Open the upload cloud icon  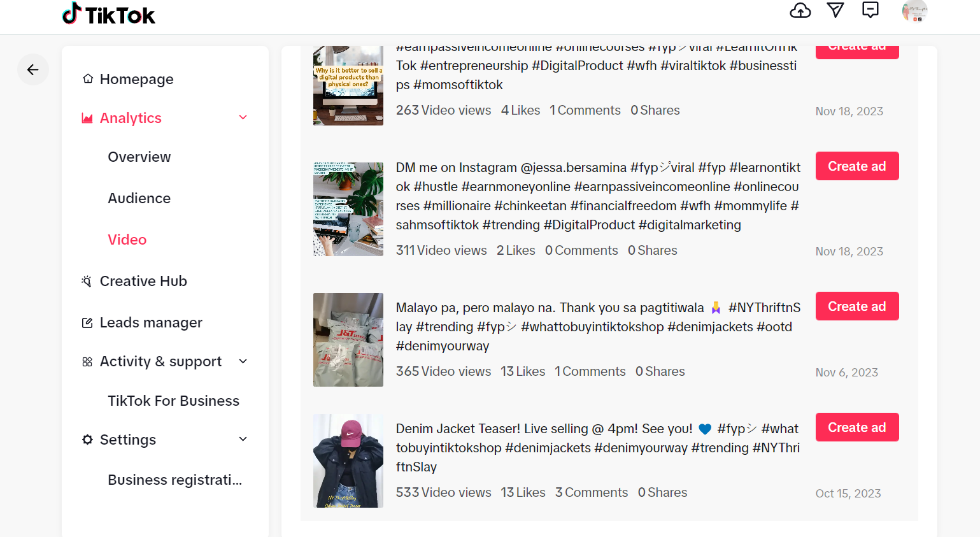tap(800, 11)
